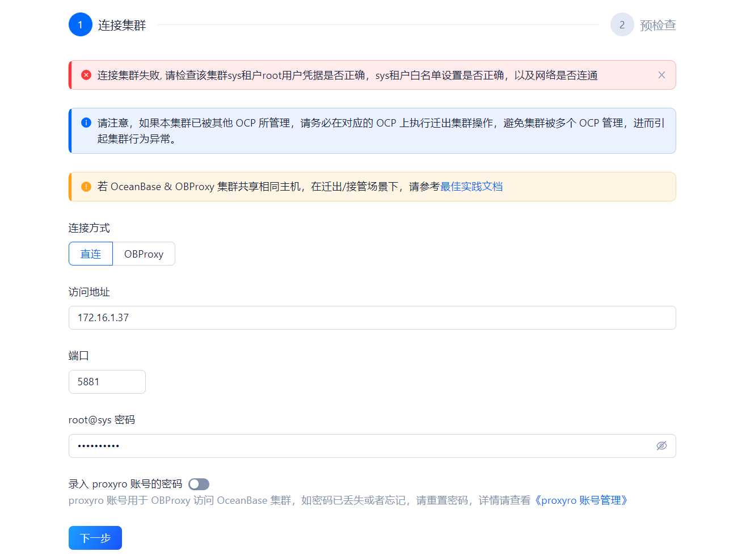Focus the 端口 field showing 5881

click(x=107, y=382)
